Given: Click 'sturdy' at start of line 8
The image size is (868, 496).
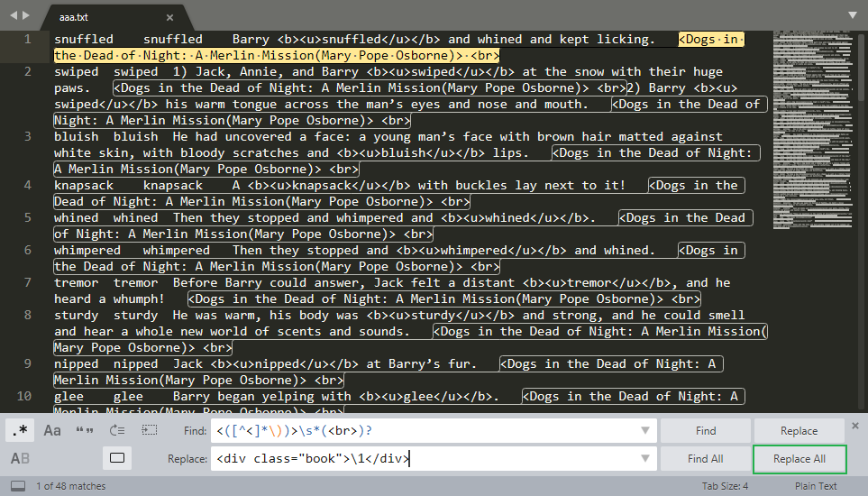Looking at the screenshot, I should click(77, 316).
